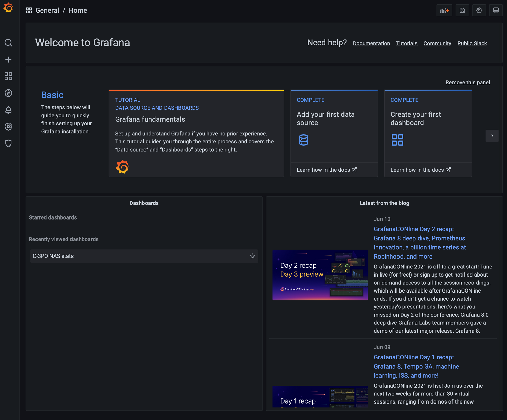Click the Latest from the blog panel title
The image size is (507, 420).
pyautogui.click(x=384, y=203)
